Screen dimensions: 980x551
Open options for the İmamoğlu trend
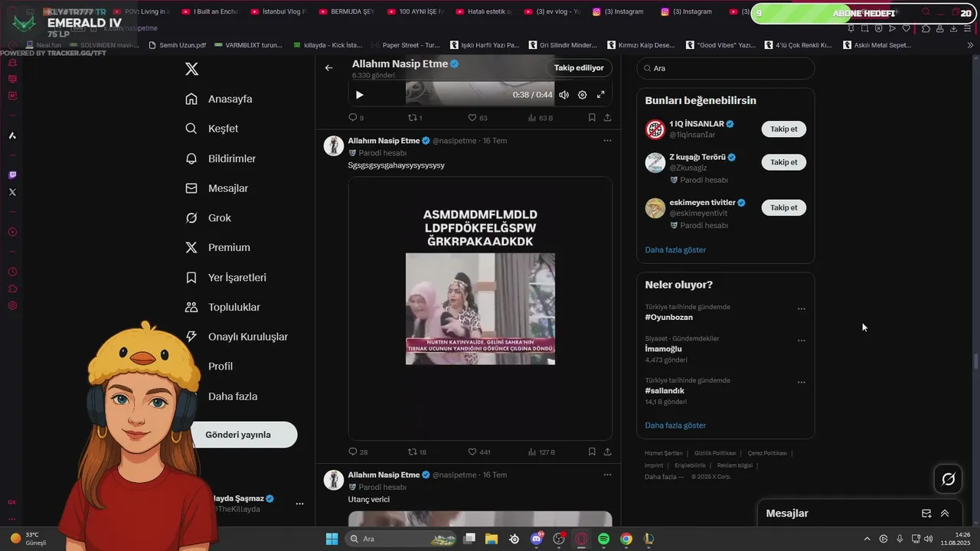point(801,341)
